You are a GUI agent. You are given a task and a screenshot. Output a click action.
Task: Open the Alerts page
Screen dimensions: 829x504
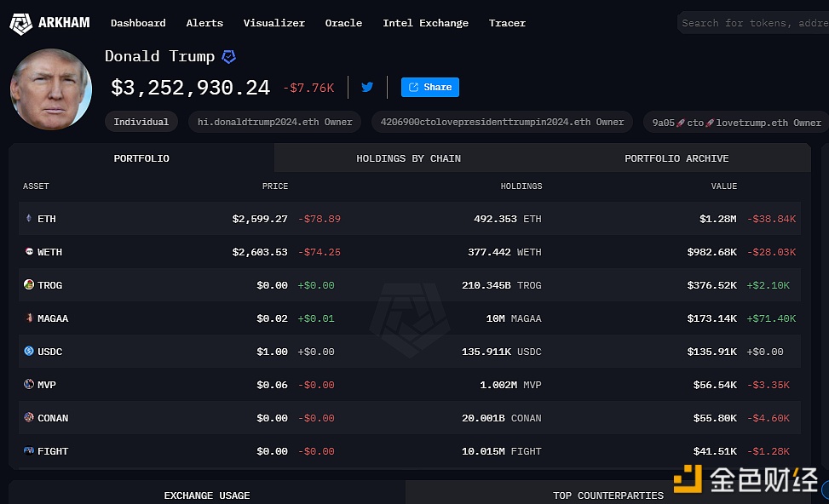point(204,23)
